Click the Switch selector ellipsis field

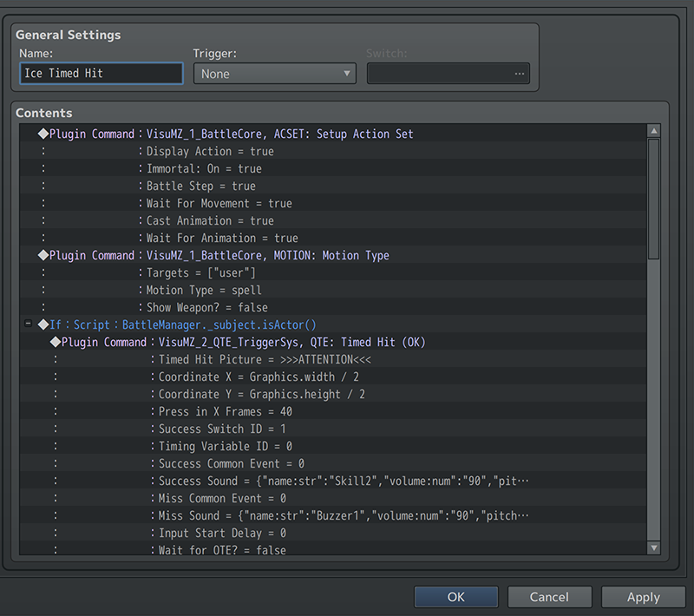coord(448,74)
